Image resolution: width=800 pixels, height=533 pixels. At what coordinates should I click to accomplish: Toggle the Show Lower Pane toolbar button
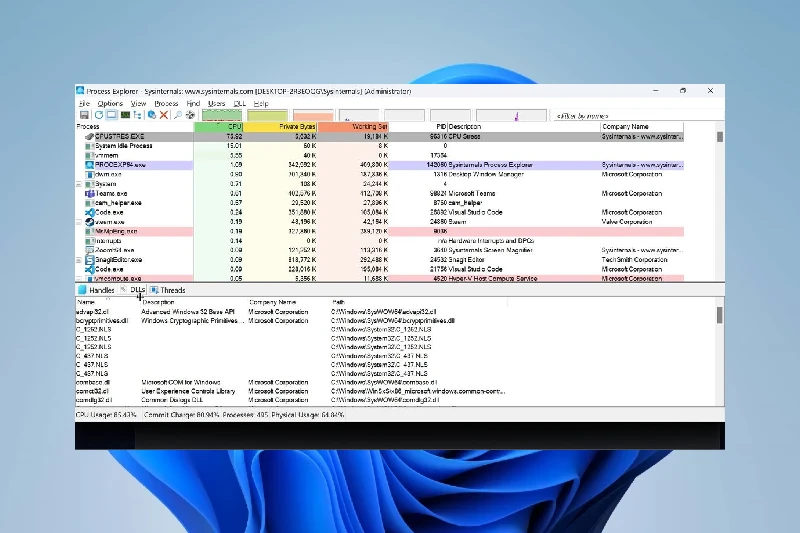pos(111,115)
